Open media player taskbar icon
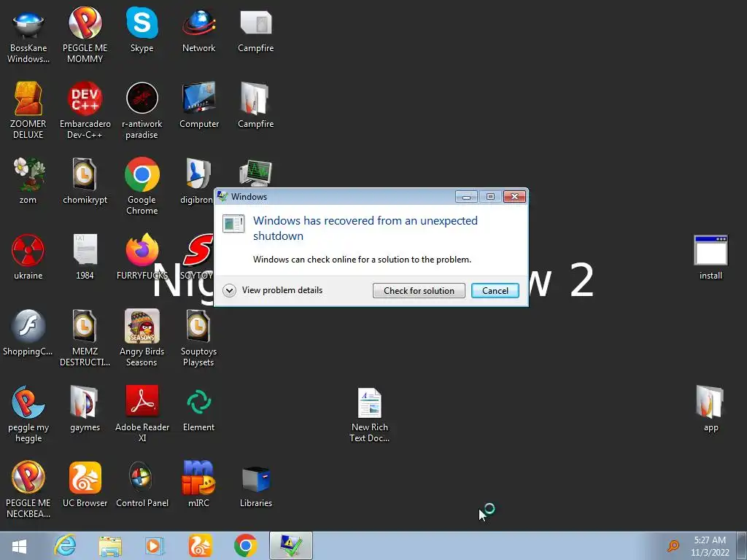The height and width of the screenshot is (560, 747). pyautogui.click(x=154, y=545)
